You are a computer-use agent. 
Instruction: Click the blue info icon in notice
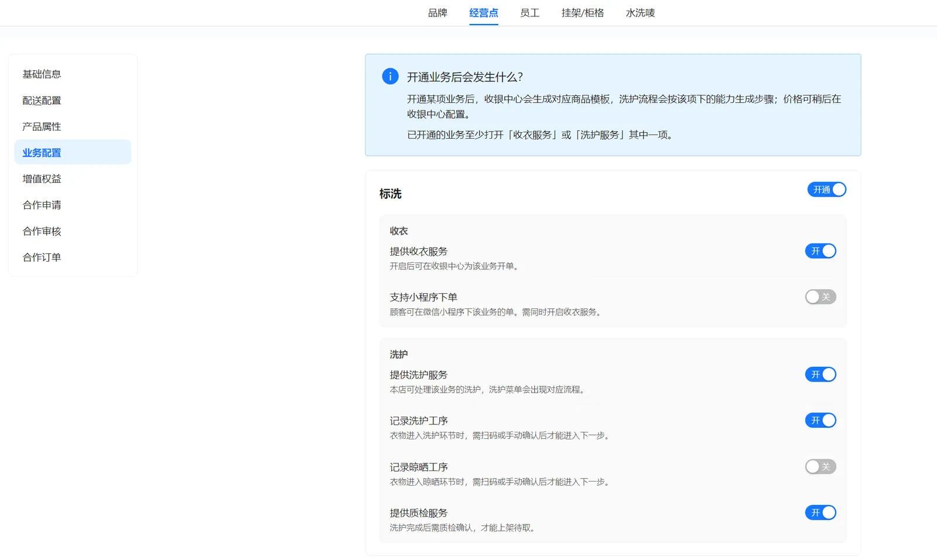[390, 76]
